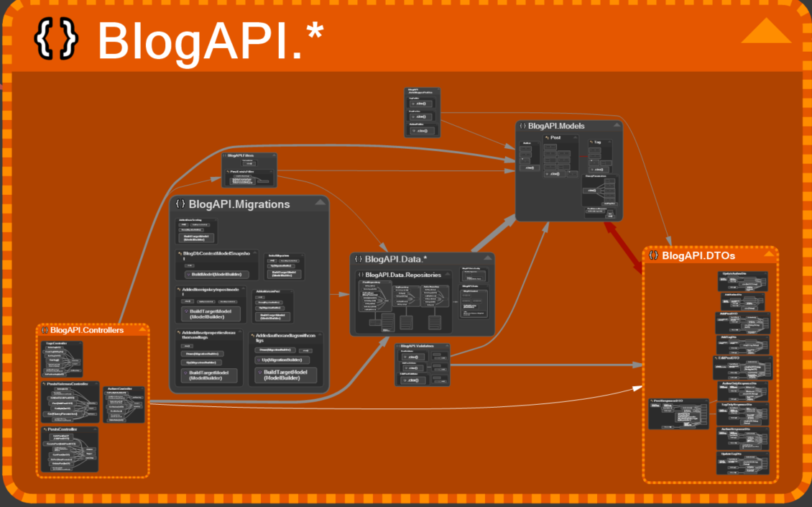Viewport: 812px width, 507px height.
Task: Collapse the BlogAPI.Controllers group
Action: pyautogui.click(x=142, y=330)
